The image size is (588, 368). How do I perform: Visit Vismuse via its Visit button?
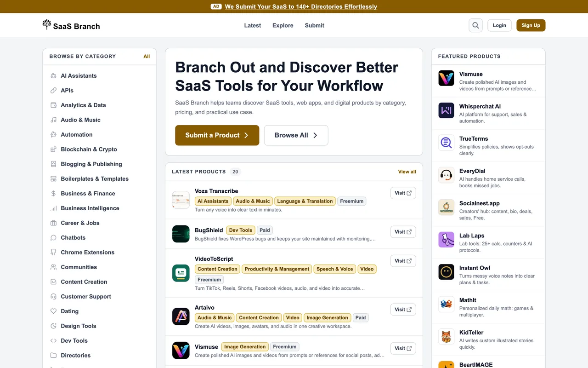pos(403,348)
